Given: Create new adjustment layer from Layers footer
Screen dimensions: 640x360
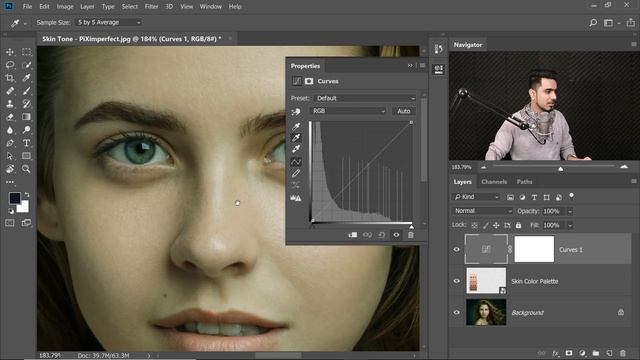Looking at the screenshot, I should tap(582, 353).
